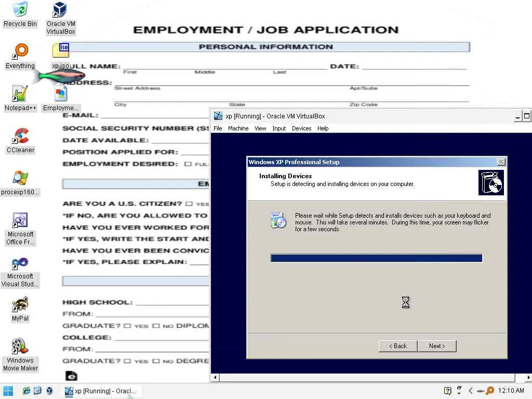Open the Help menu in VirtualBox
Image resolution: width=532 pixels, height=399 pixels.
coord(323,128)
